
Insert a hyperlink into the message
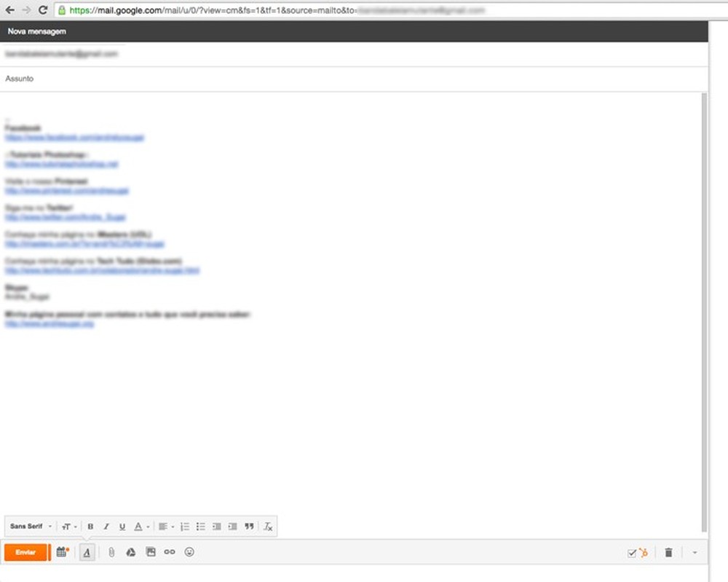170,552
